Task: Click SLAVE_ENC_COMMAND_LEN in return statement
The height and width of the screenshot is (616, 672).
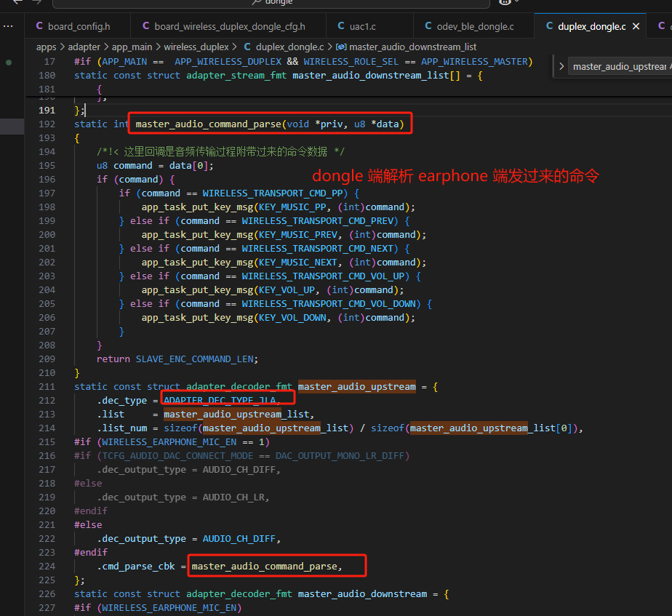Action: pyautogui.click(x=195, y=359)
